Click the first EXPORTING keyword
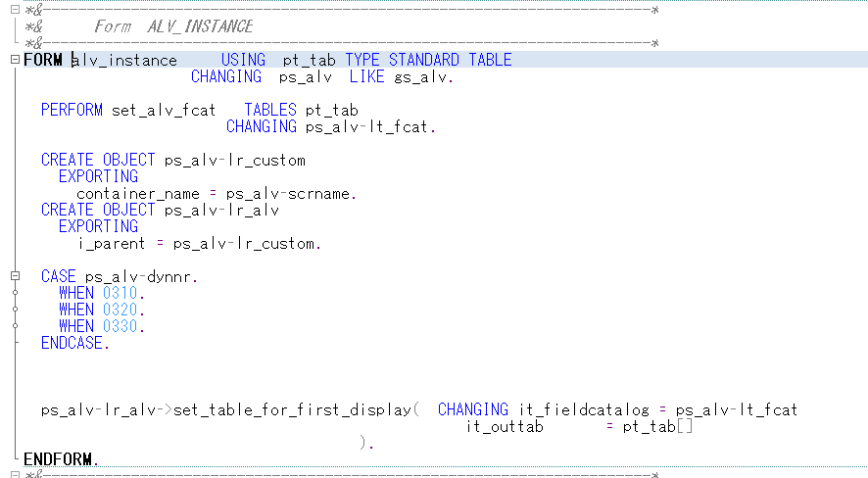Image resolution: width=868 pixels, height=478 pixels. (99, 176)
